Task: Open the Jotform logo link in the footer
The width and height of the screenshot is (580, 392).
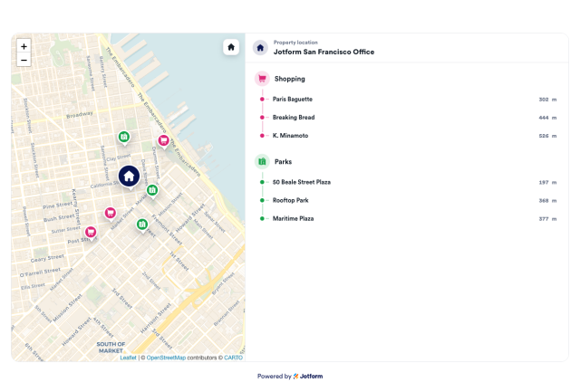Action: point(308,376)
